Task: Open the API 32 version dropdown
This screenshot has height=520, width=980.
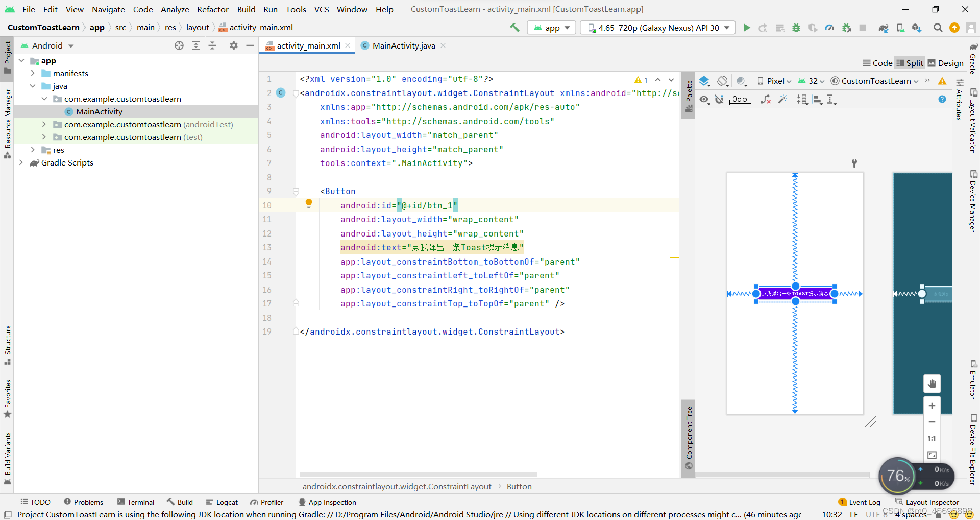Action: tap(811, 81)
